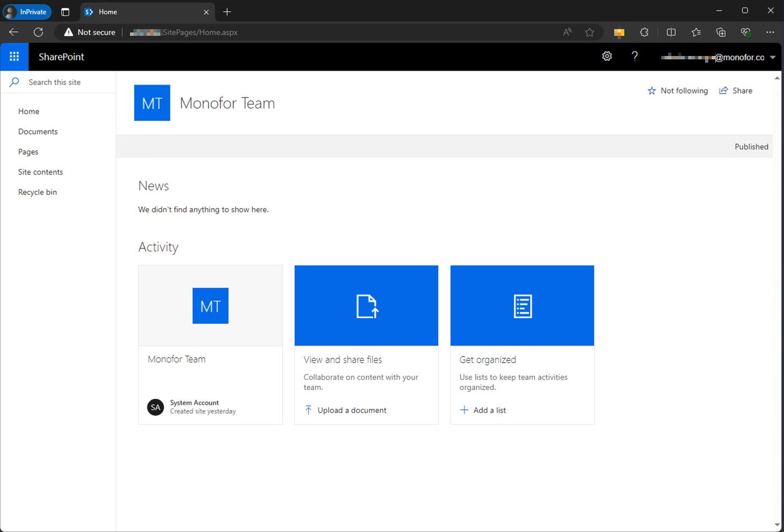
Task: Click Add a list link
Action: pyautogui.click(x=489, y=410)
